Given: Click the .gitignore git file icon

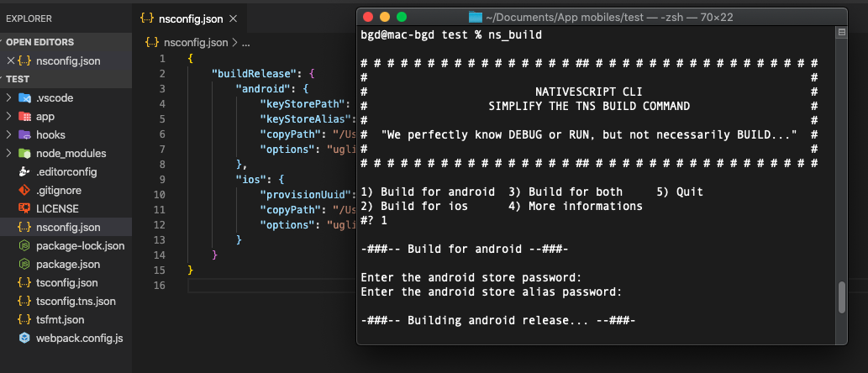Looking at the screenshot, I should click(x=24, y=190).
